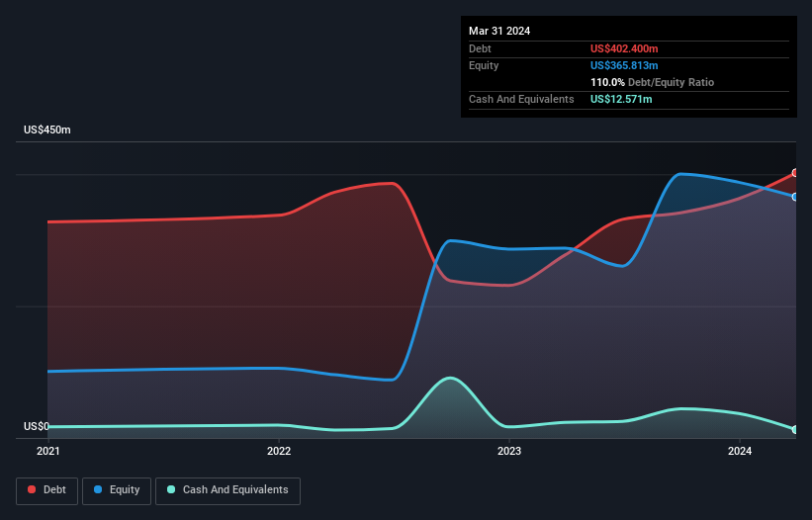Toggle Cash And Equivalents legend button
The image size is (812, 520).
point(227,490)
